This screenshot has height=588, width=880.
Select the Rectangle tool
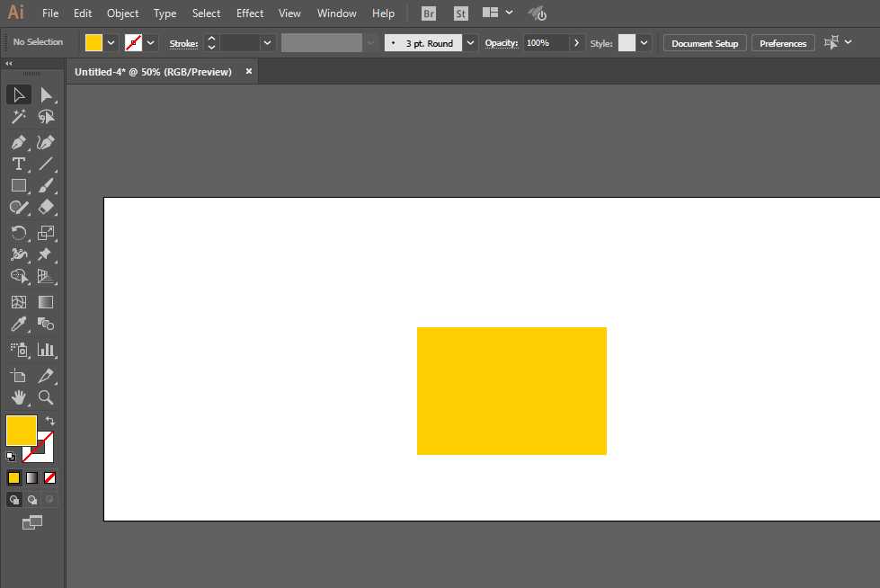(18, 185)
